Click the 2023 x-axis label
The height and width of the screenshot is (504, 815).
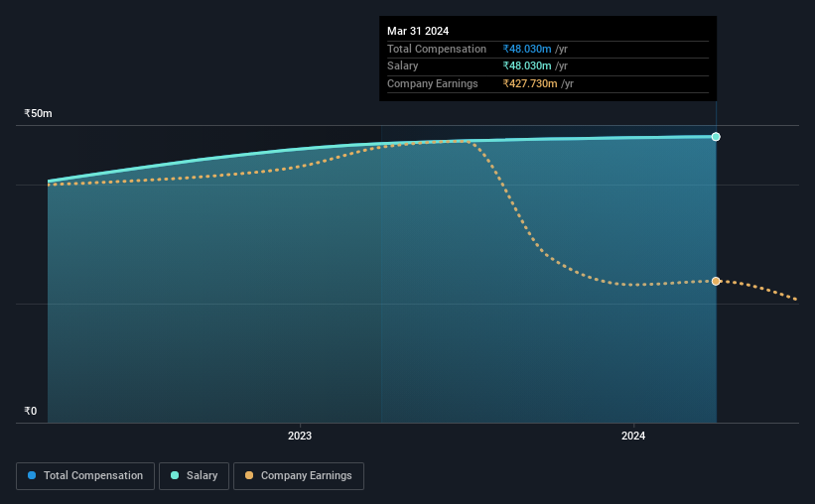click(300, 436)
